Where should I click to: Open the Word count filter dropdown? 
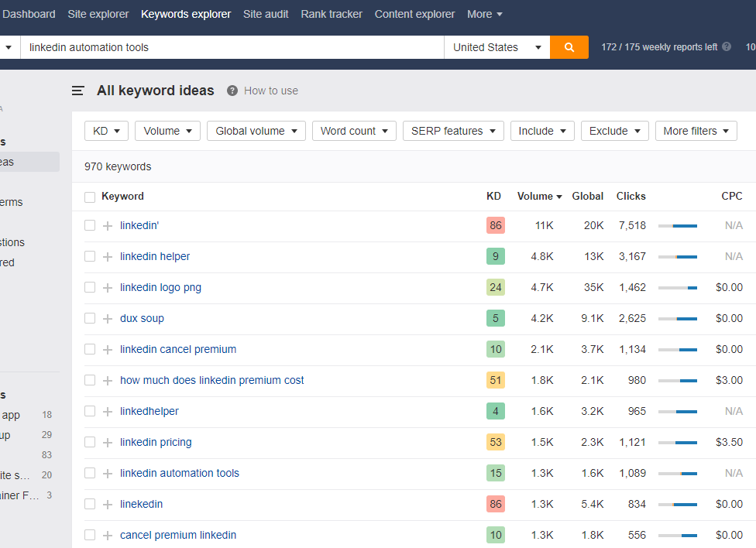[354, 131]
